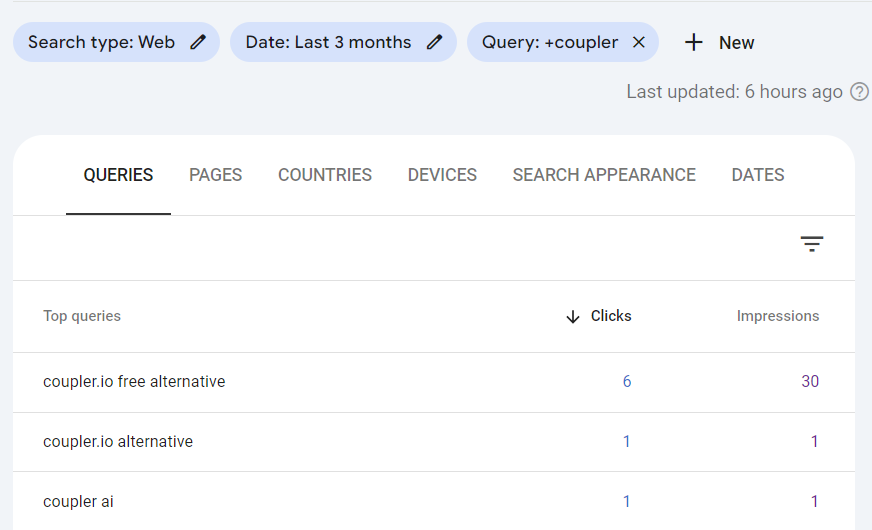Image resolution: width=872 pixels, height=530 pixels.
Task: Edit the Search type: Web filter pencil icon
Action: [x=198, y=42]
